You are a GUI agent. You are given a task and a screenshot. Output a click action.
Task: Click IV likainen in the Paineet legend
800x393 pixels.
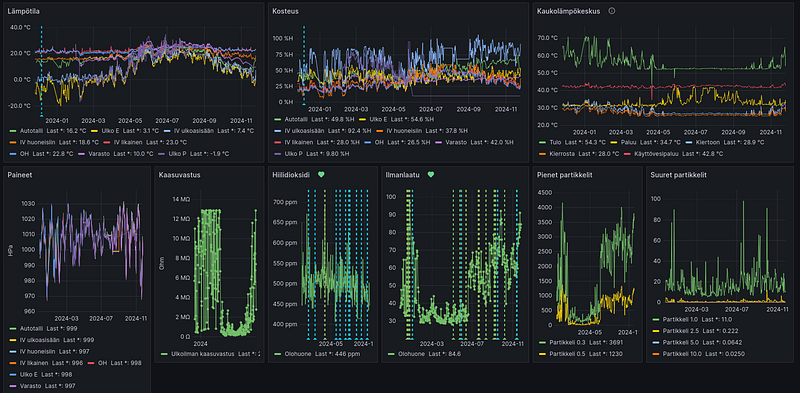[35, 363]
